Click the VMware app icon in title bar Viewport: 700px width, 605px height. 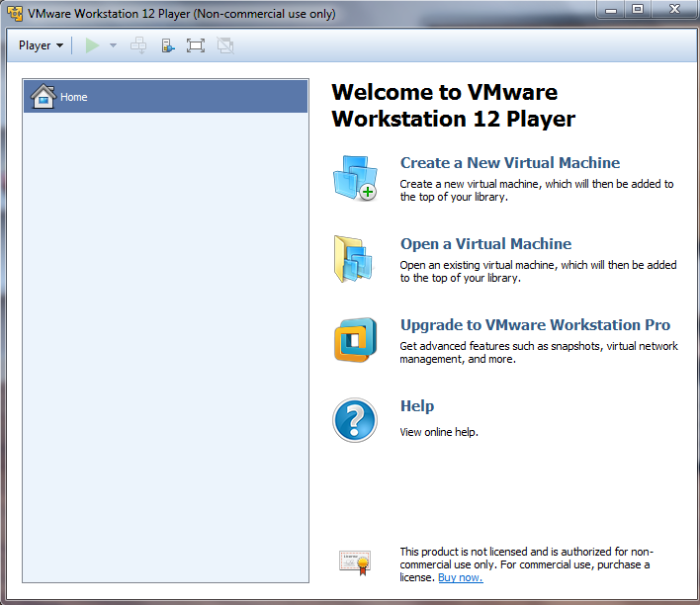[15, 14]
